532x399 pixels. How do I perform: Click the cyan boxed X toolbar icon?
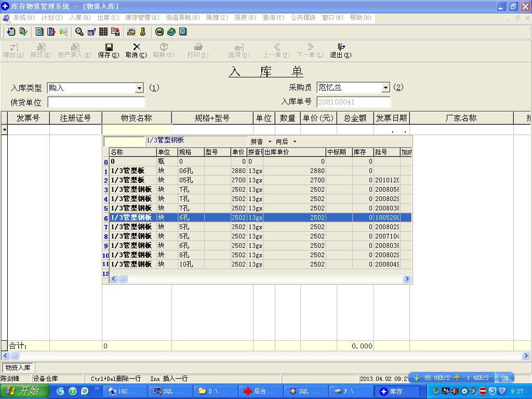(x=183, y=32)
